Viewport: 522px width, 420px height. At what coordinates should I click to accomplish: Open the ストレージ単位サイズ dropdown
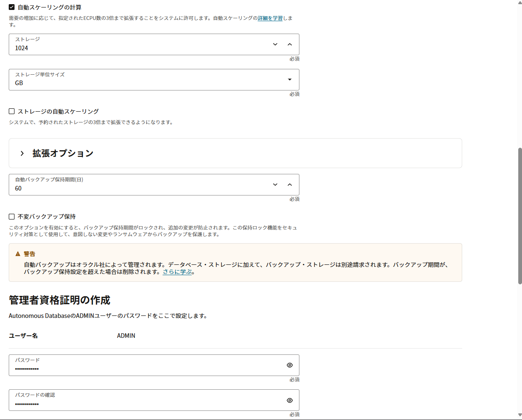tap(154, 80)
